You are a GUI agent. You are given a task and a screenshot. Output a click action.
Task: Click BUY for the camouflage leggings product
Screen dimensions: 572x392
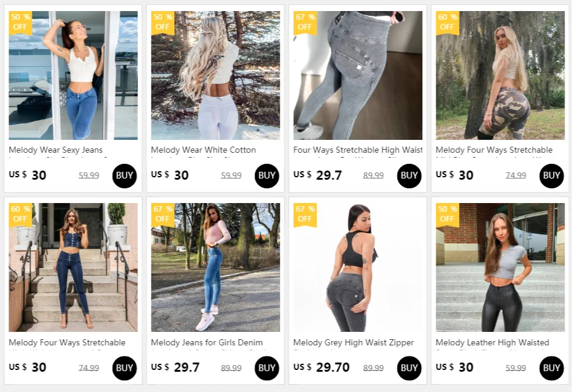tap(551, 176)
